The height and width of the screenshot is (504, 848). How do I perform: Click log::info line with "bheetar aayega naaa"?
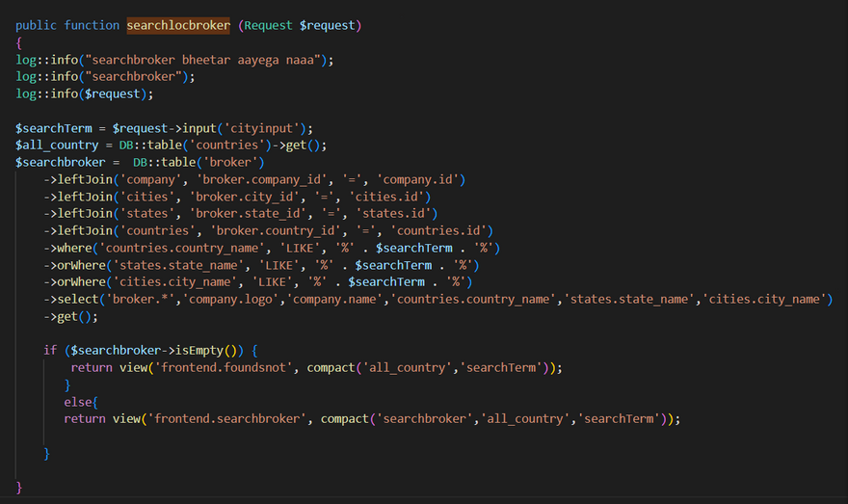(174, 60)
